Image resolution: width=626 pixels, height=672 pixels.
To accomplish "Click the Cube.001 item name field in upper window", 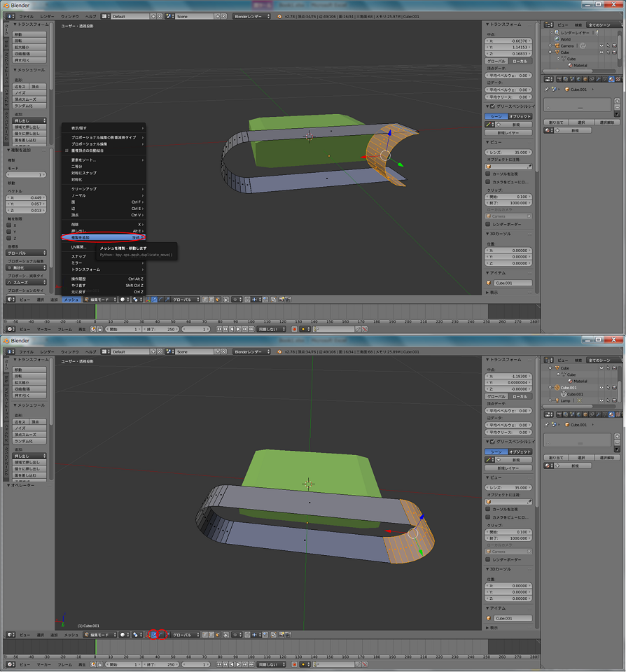I will [x=513, y=283].
